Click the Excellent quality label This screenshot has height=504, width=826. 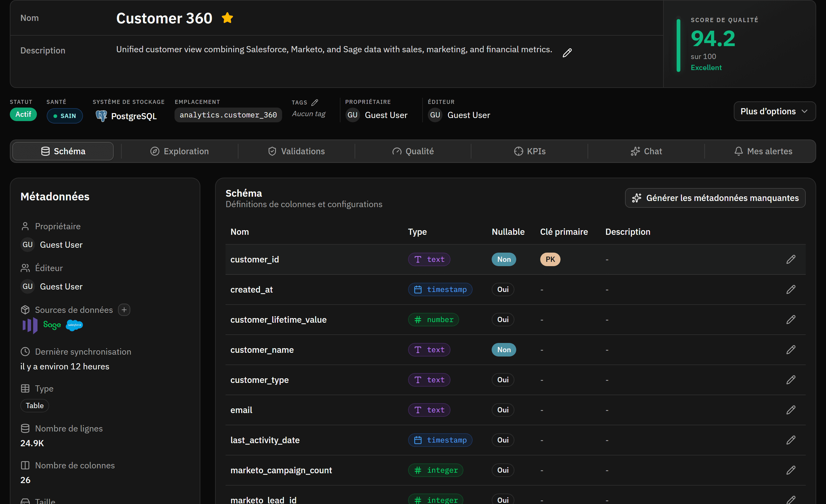(706, 67)
